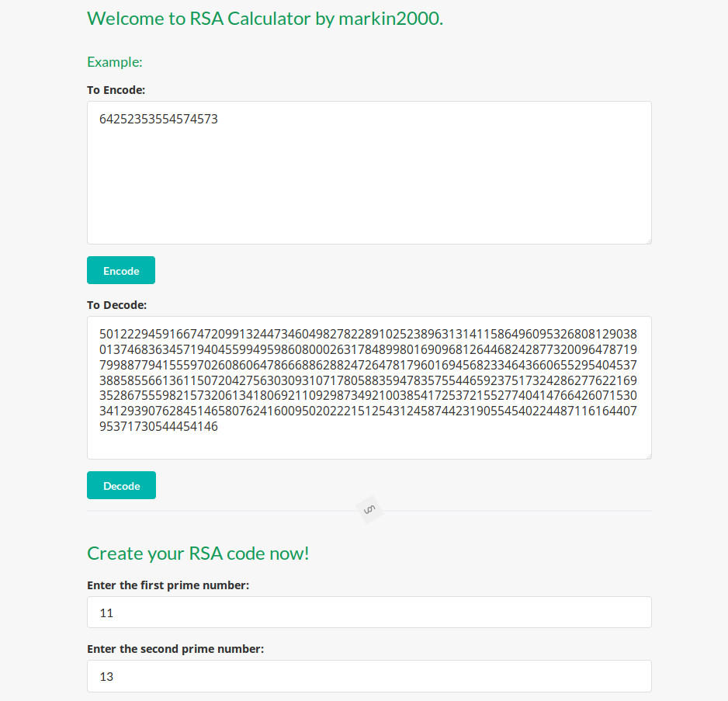Select the small S badge between sections
Screen dimensions: 728x701
(369, 509)
